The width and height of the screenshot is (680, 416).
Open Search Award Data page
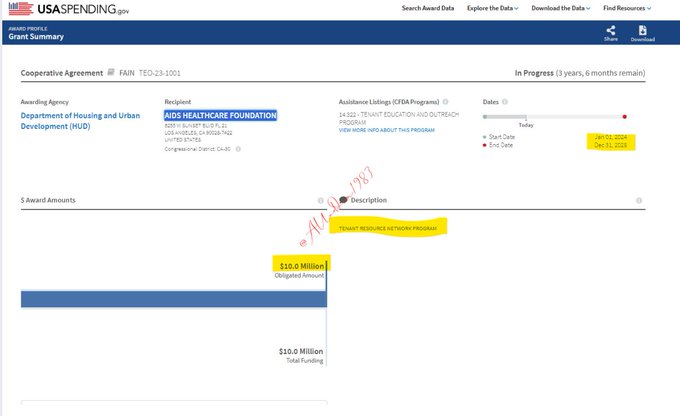coord(428,8)
